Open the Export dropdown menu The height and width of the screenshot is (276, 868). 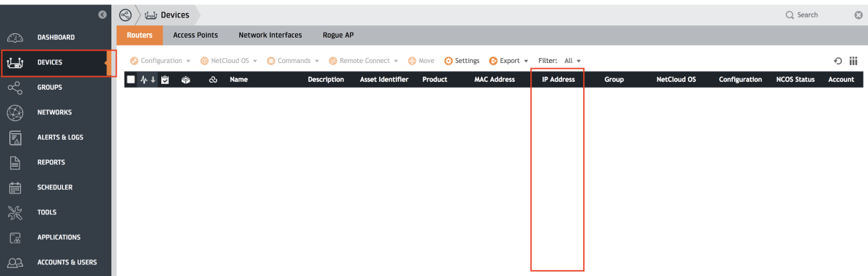coord(509,61)
